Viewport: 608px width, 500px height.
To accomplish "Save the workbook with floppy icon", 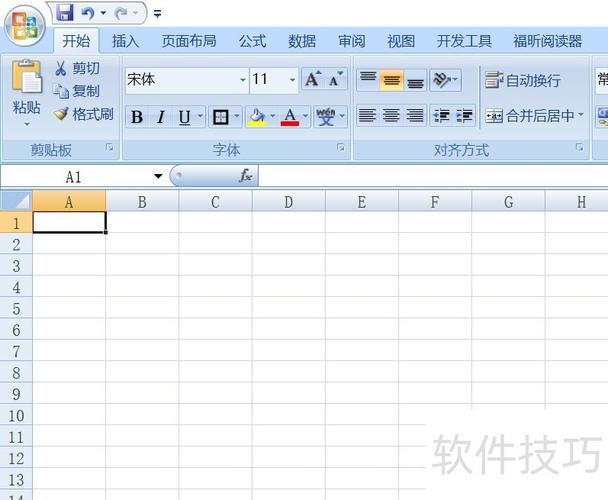I will click(x=65, y=12).
